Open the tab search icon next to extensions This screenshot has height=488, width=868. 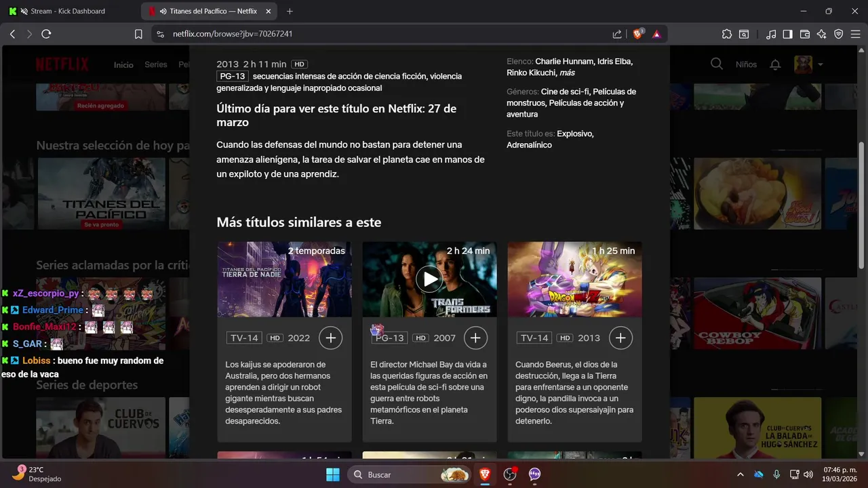744,34
